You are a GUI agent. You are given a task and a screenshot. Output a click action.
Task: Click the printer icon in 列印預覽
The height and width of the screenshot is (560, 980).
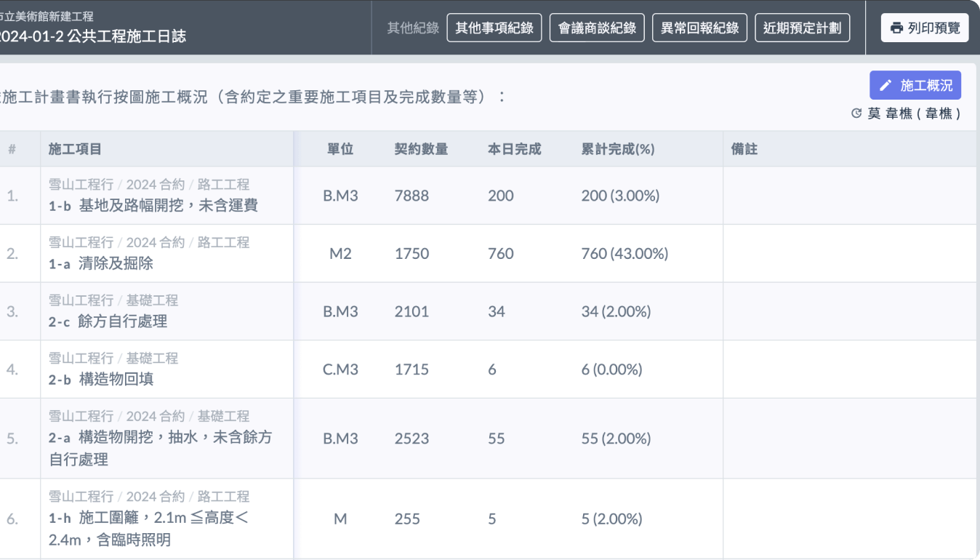[x=896, y=28]
